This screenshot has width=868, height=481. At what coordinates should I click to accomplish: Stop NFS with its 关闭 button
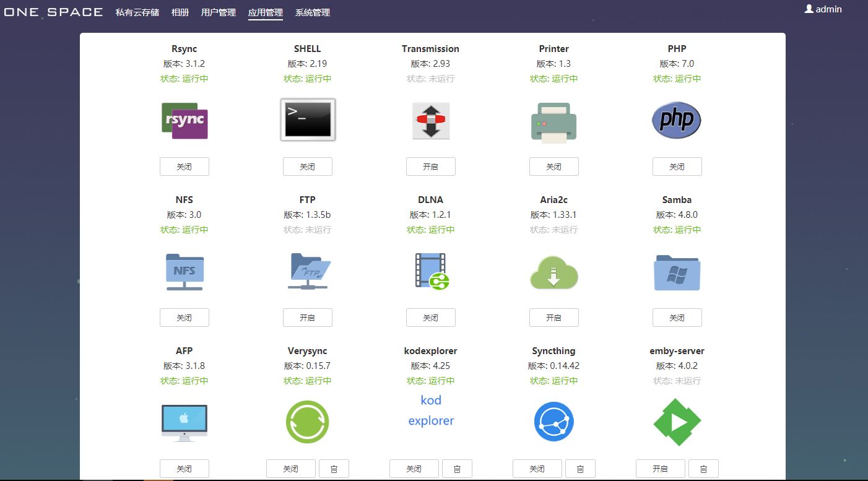click(184, 318)
